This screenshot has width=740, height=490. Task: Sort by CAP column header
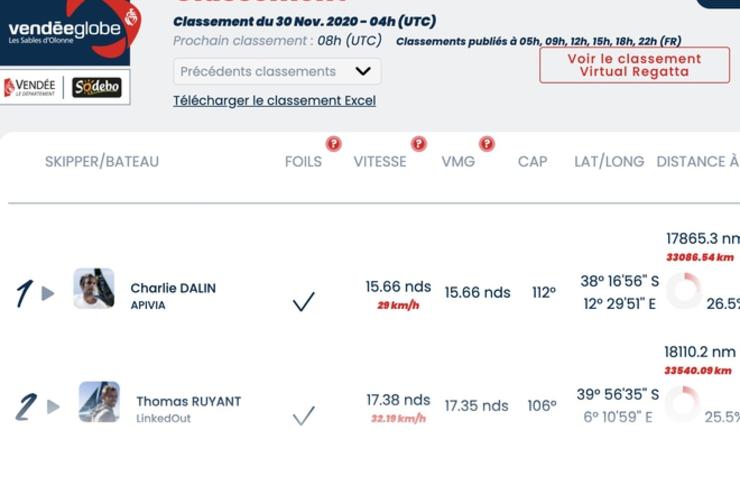point(532,161)
